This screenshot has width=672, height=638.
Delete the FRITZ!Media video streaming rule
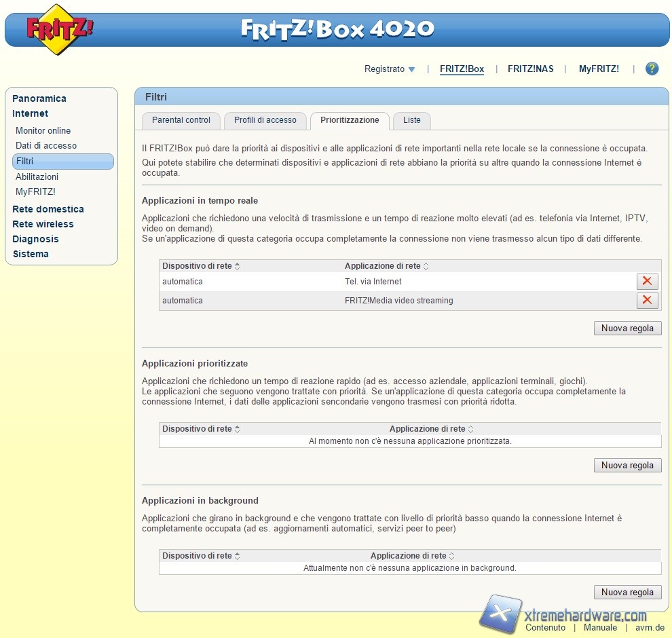click(647, 301)
